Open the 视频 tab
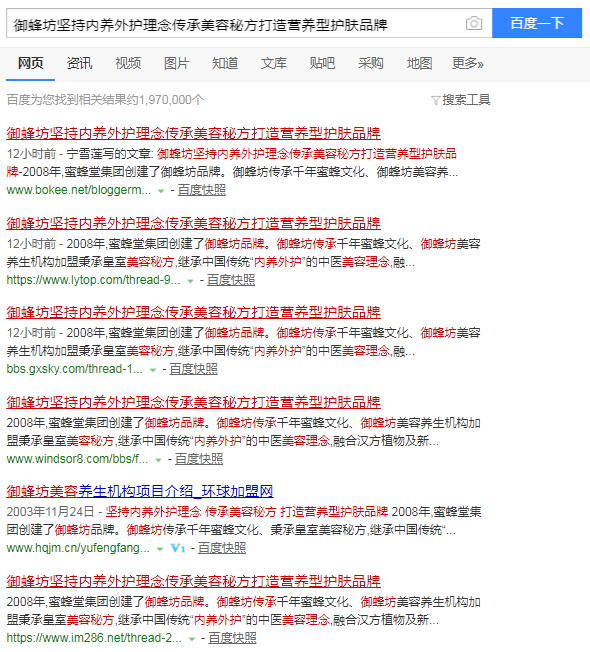Viewport: 590px width, 652px height. (128, 64)
